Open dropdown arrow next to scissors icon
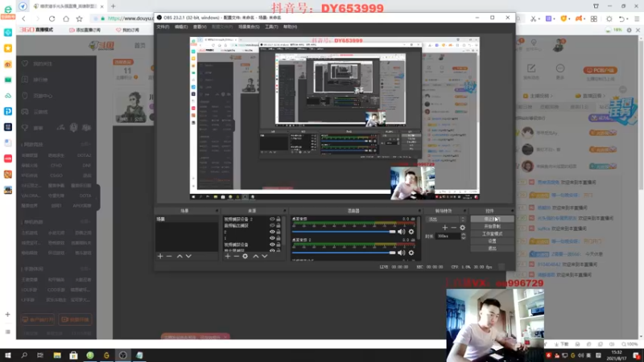644x362 pixels. point(539,19)
